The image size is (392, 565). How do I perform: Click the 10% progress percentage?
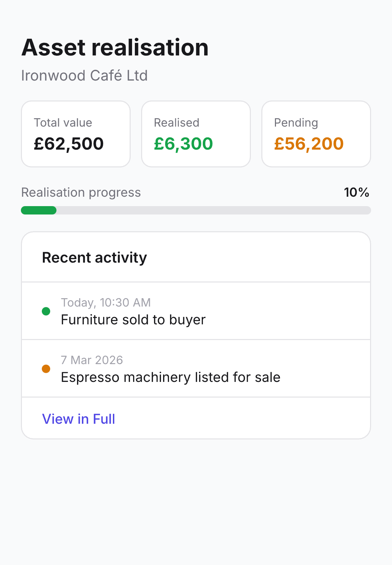[356, 192]
